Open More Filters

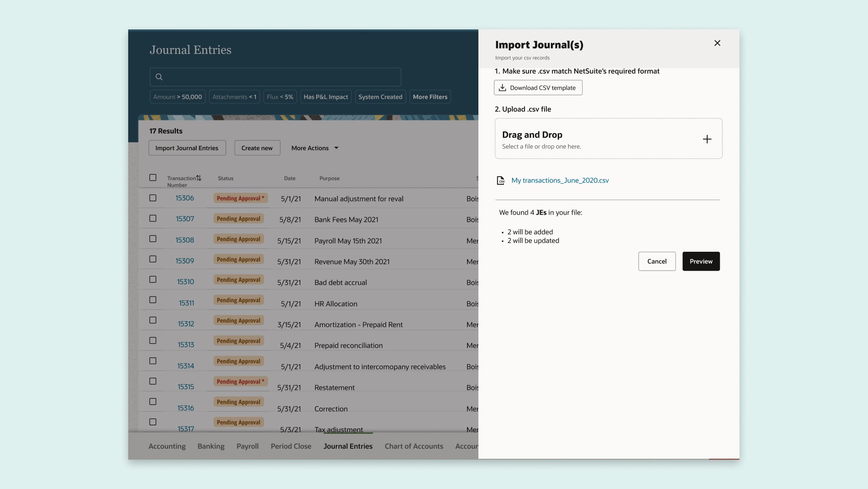coord(430,97)
